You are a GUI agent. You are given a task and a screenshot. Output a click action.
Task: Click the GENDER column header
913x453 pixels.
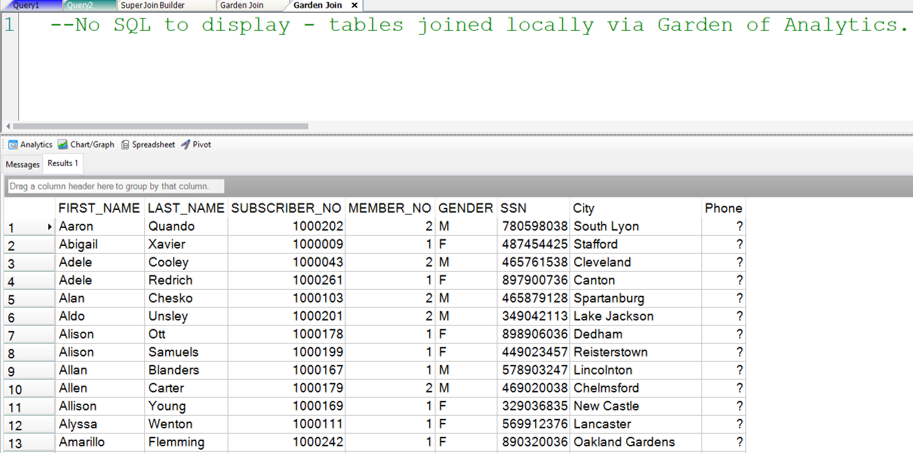coord(465,208)
